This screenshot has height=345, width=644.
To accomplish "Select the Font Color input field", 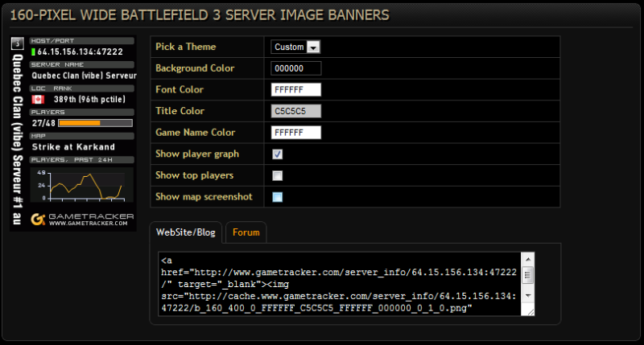I will [x=295, y=90].
